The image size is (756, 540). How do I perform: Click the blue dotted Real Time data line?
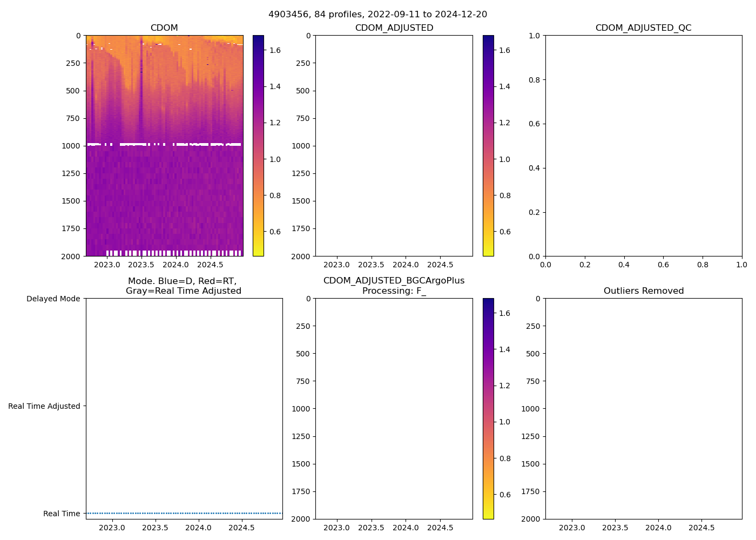point(184,513)
